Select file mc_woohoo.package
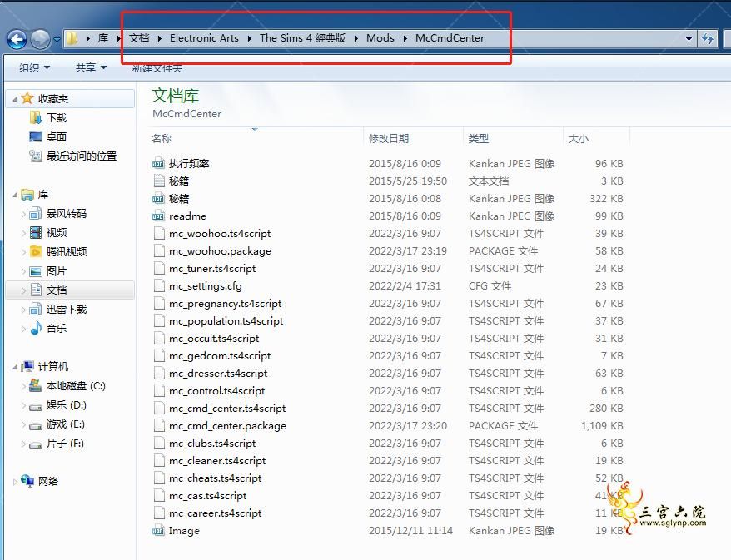Image resolution: width=731 pixels, height=560 pixels. click(x=220, y=251)
